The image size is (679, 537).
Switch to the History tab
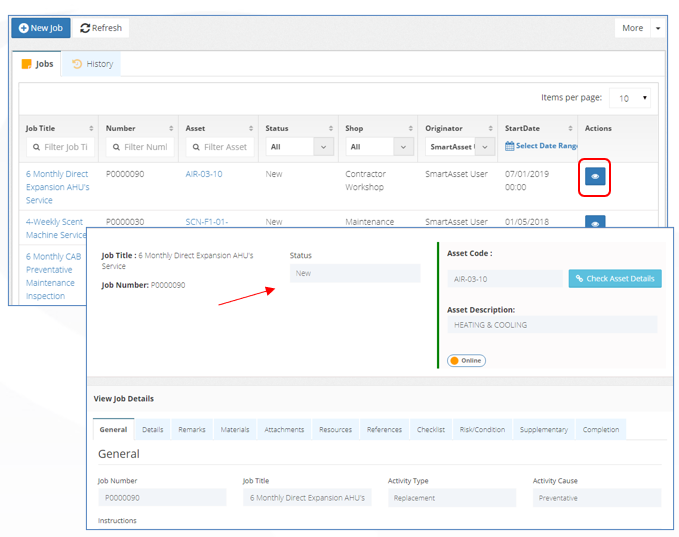pyautogui.click(x=92, y=64)
